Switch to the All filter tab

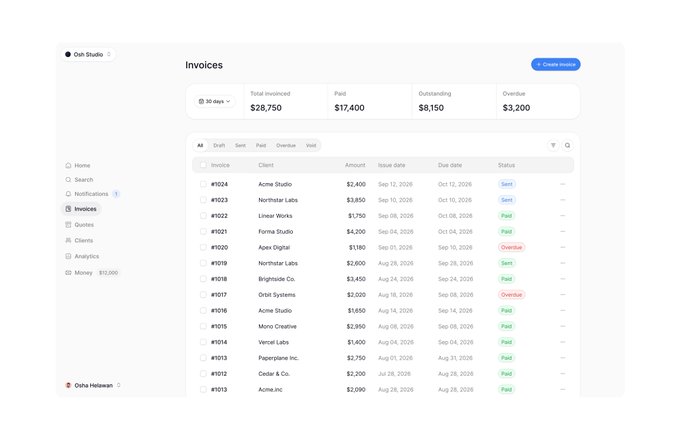200,145
